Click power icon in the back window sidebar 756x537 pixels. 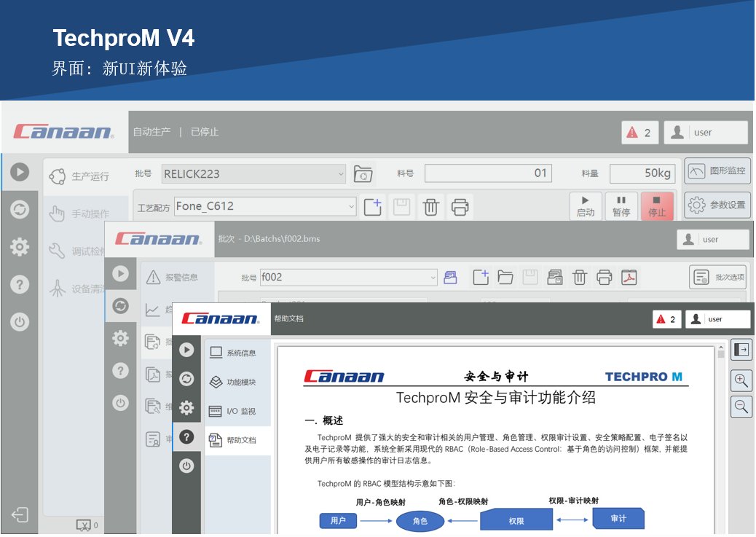[x=20, y=322]
